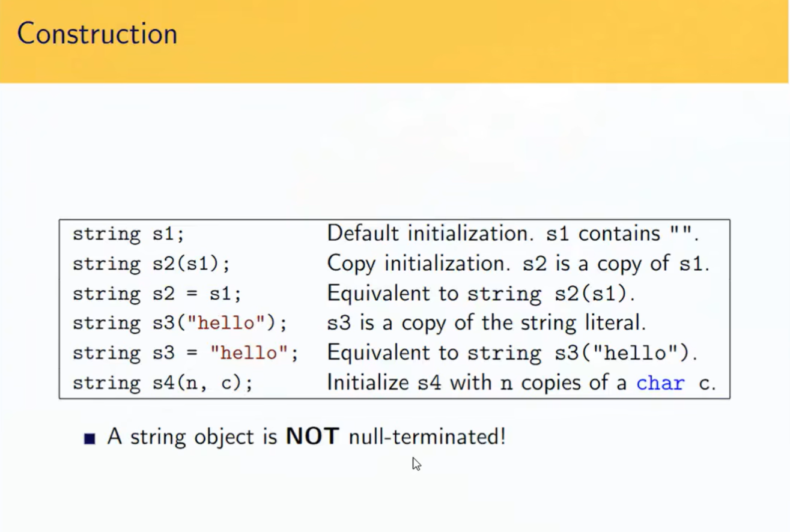The width and height of the screenshot is (790, 532).
Task: Click the code line "string s4(n, c);"
Action: pos(162,383)
